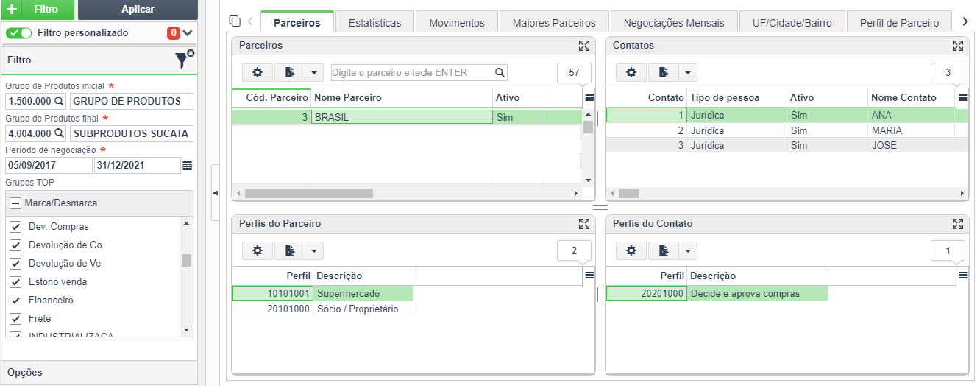Uncheck the Frete checkbox
Image resolution: width=980 pixels, height=386 pixels.
(15, 318)
